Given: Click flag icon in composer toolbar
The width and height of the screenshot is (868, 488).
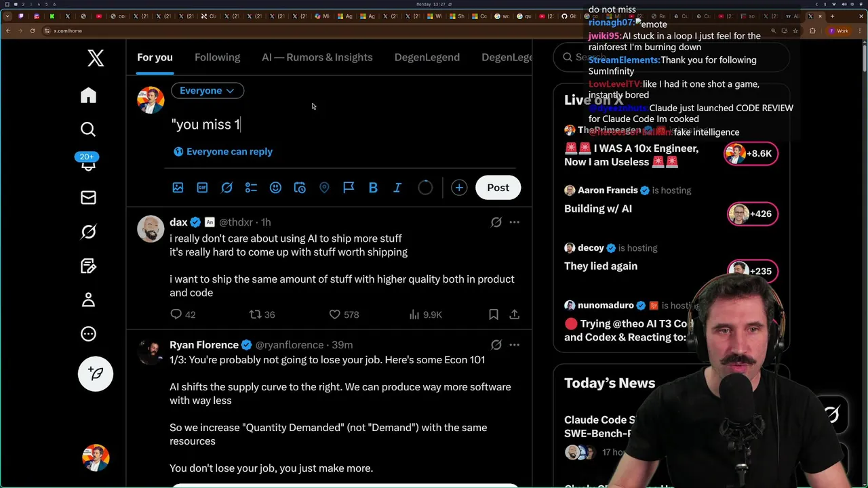Looking at the screenshot, I should (x=349, y=188).
